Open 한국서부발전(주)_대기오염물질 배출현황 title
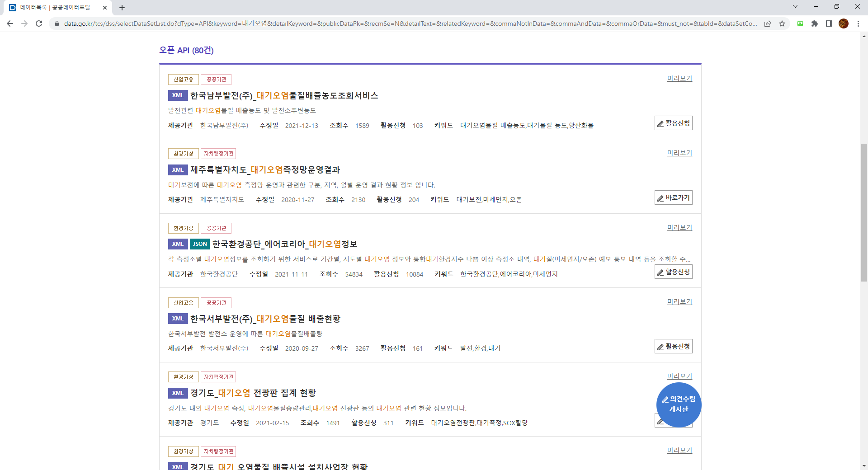The width and height of the screenshot is (868, 470). (x=265, y=319)
